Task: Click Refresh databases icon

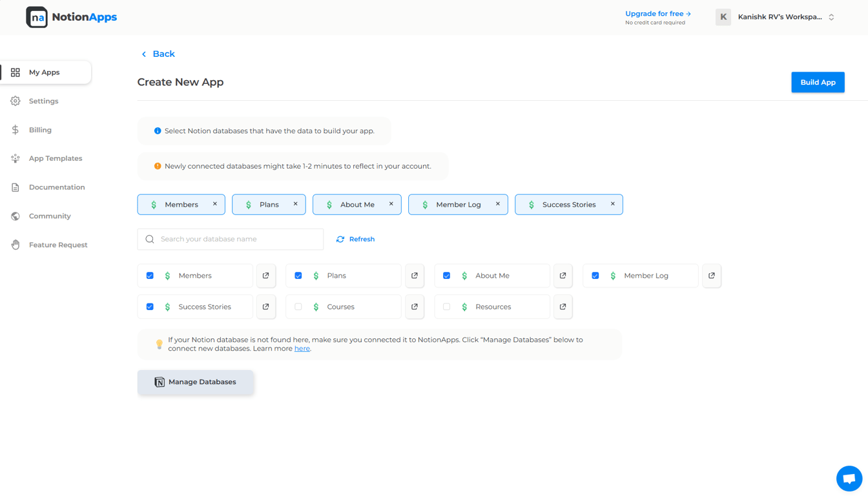Action: tap(340, 239)
